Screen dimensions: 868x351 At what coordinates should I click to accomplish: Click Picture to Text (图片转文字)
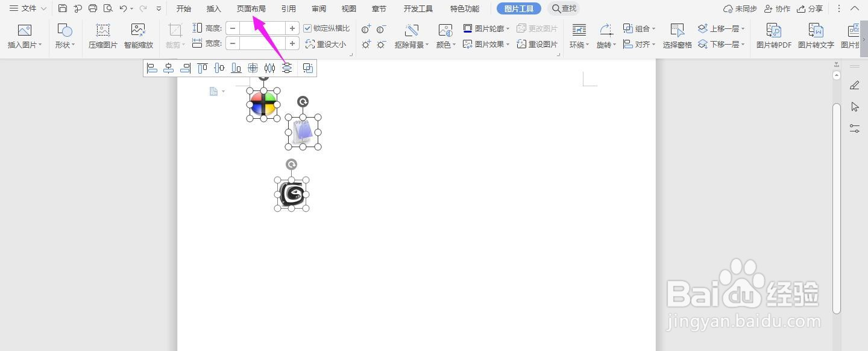tap(816, 36)
